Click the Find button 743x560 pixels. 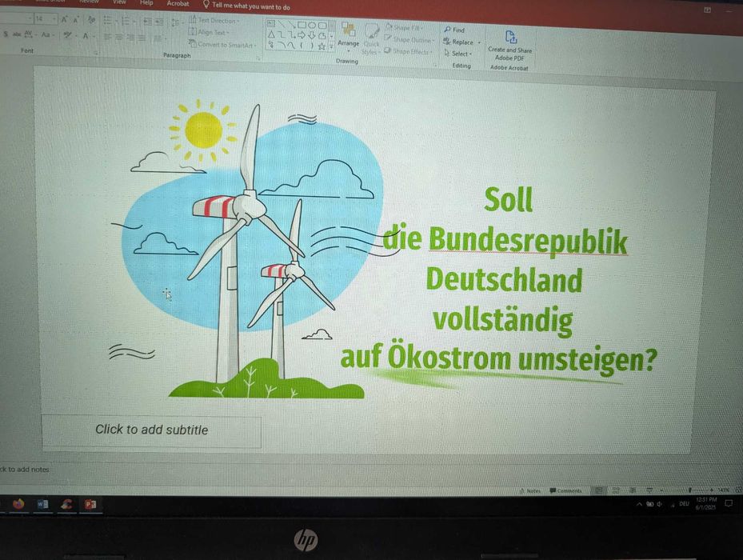454,30
